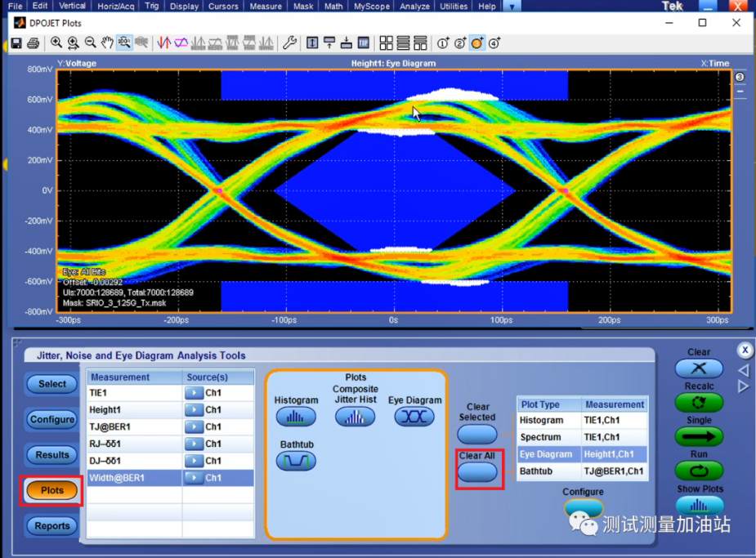Click the Composite Jitter Hist icon
756x558 pixels.
pos(356,417)
